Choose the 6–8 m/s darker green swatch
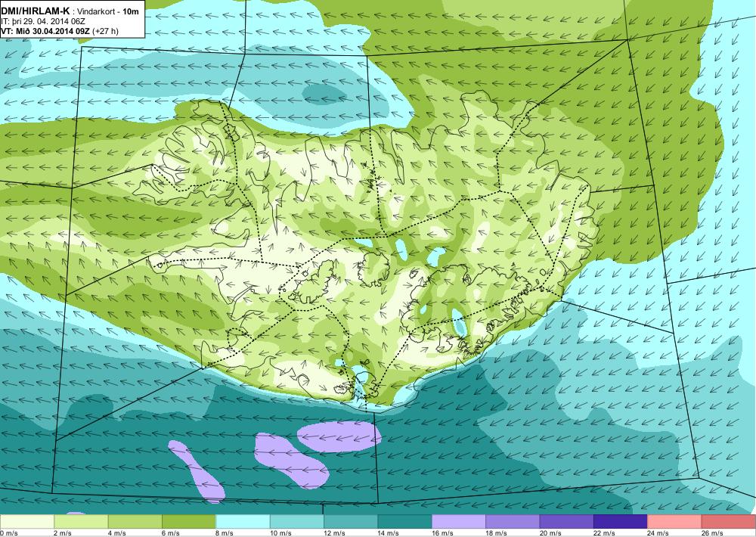Screen dimensions: 756x537 tap(189, 522)
